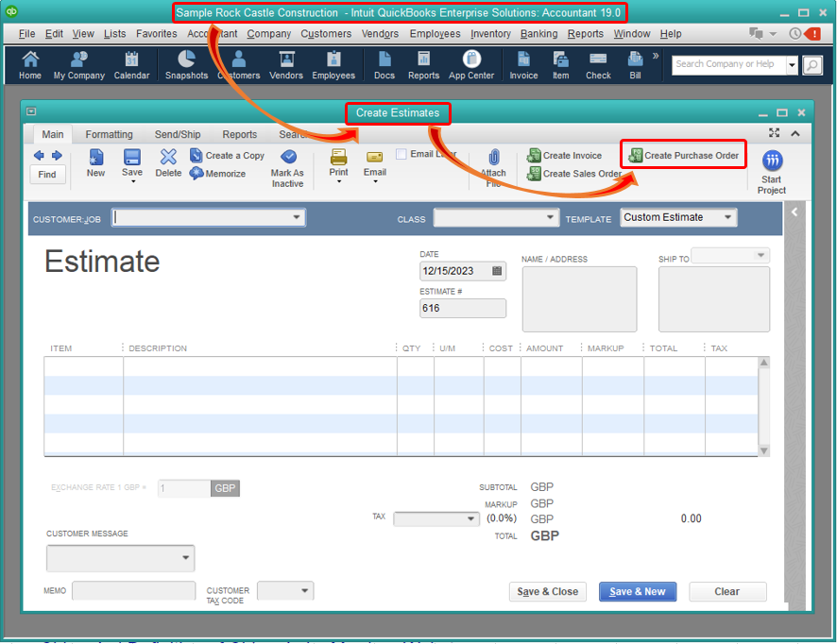Viewport: 837px width, 644px height.
Task: Open the Vendors menu
Action: [x=380, y=34]
